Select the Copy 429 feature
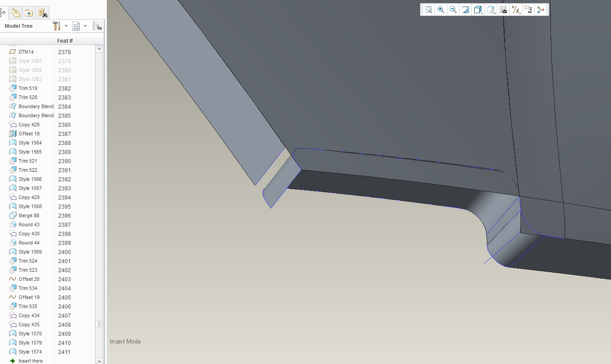 29,197
